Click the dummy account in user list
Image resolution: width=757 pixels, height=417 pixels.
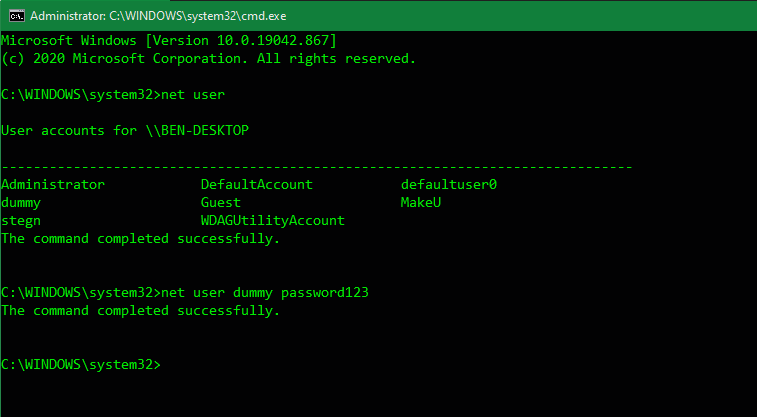coord(21,203)
